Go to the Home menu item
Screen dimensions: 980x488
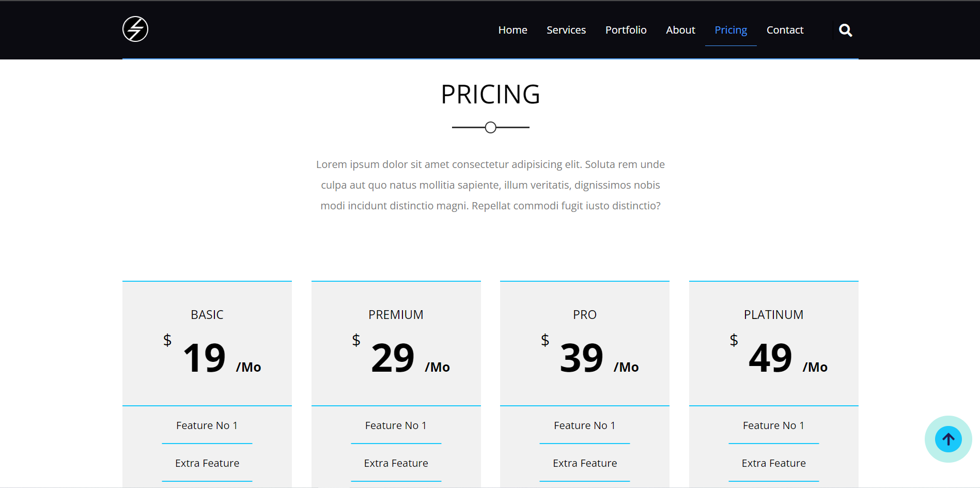512,30
